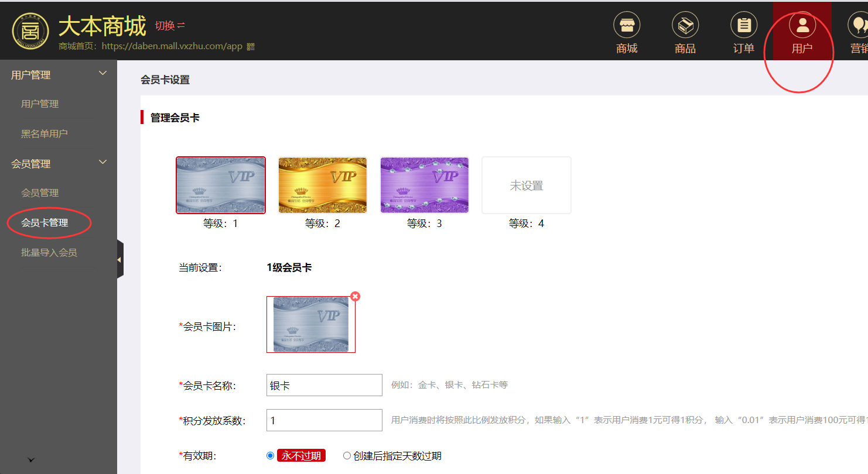
Task: Collapse the 会员管理 sidebar section
Action: (x=102, y=163)
